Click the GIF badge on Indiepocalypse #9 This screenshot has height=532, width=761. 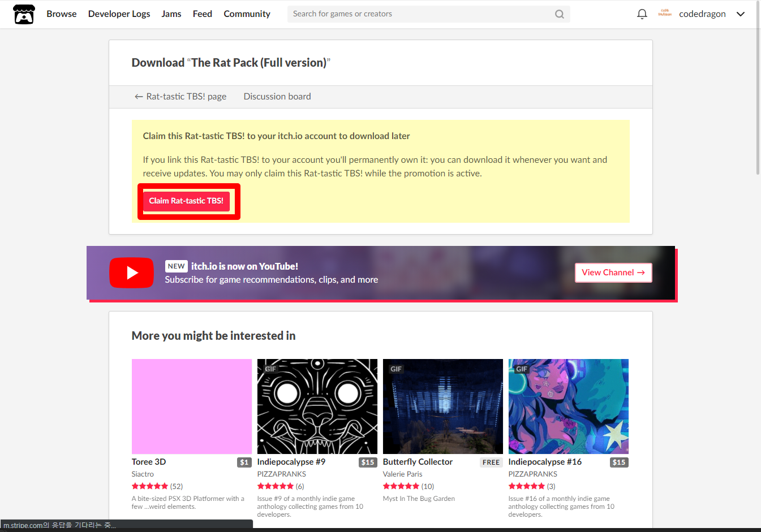click(x=270, y=369)
